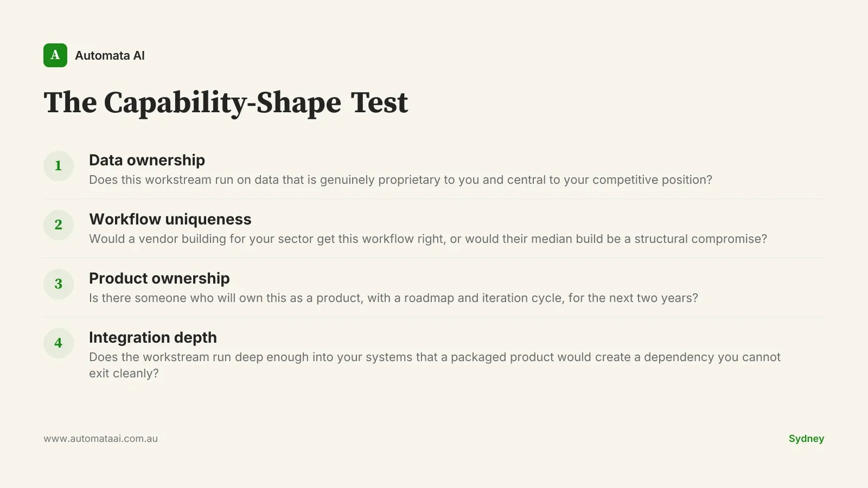Select the Data ownership heading

tap(147, 160)
